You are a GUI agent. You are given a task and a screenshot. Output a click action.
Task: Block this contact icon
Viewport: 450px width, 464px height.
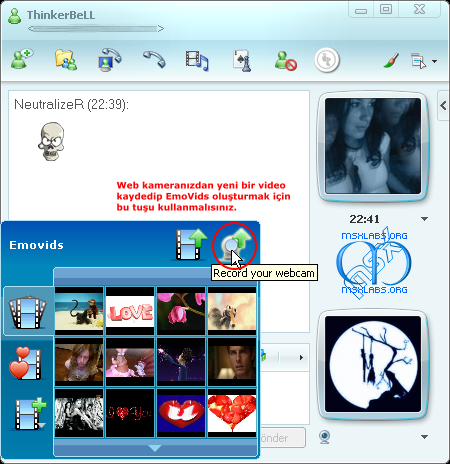pyautogui.click(x=286, y=61)
